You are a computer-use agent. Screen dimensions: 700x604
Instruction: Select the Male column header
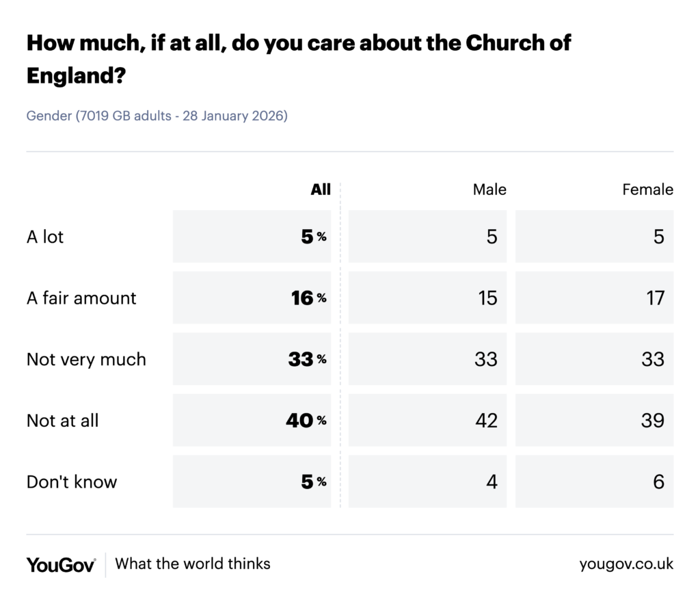pos(489,189)
